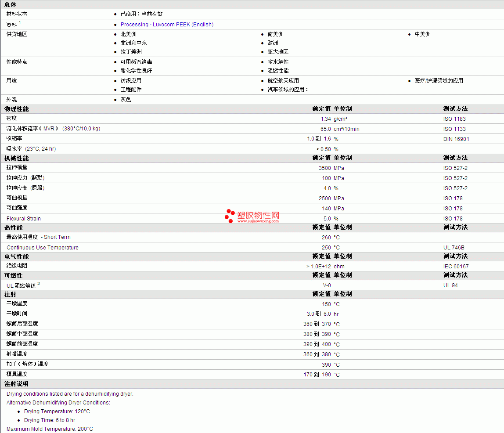The height and width of the screenshot is (433, 504).
Task: Click the 最高使用温度 - Short Term label
Action: click(38, 237)
